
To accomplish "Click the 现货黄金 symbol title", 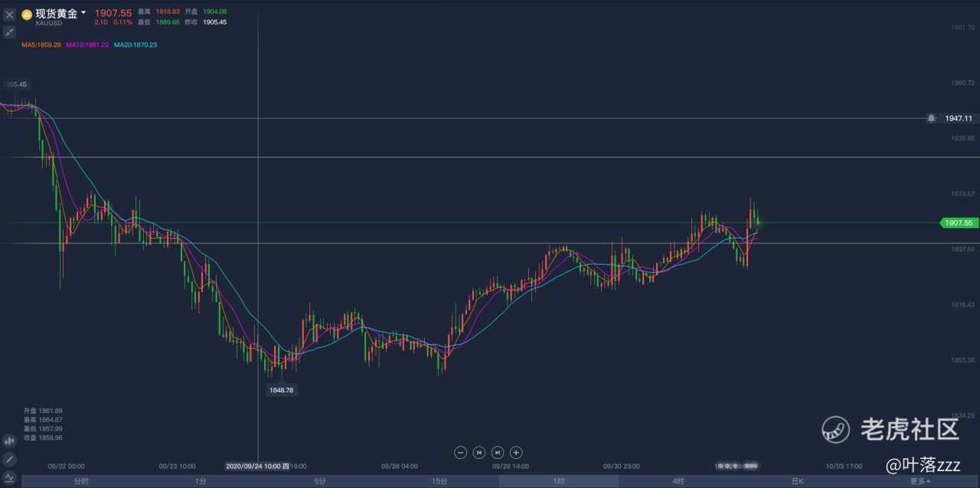I will [x=56, y=14].
